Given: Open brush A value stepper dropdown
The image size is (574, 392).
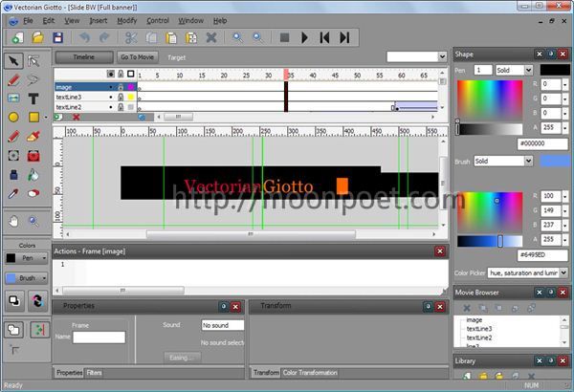Looking at the screenshot, I should (x=565, y=240).
